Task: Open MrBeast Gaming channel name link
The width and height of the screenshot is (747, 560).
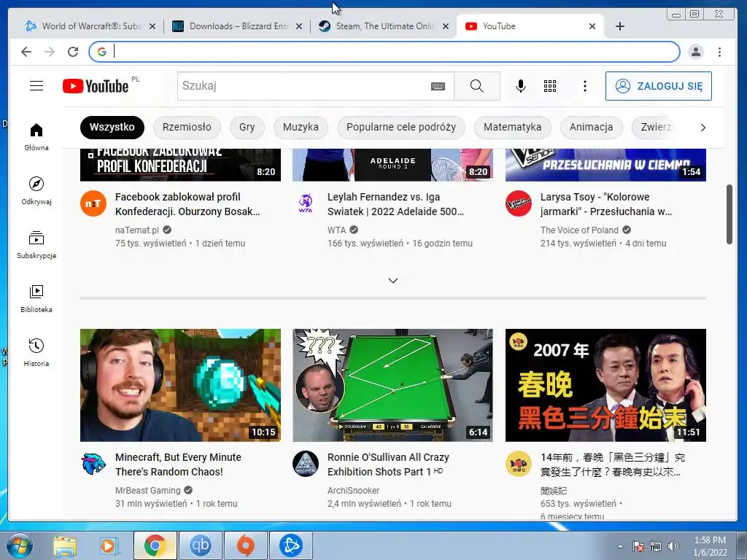Action: pyautogui.click(x=147, y=491)
